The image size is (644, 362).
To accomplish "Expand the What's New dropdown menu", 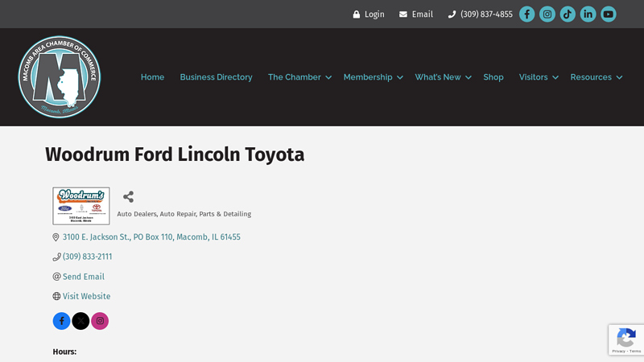I will [x=443, y=77].
